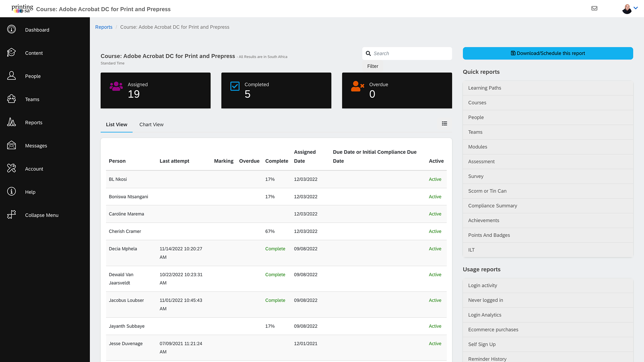Switch to the List View tab
This screenshot has height=362, width=644.
(116, 125)
